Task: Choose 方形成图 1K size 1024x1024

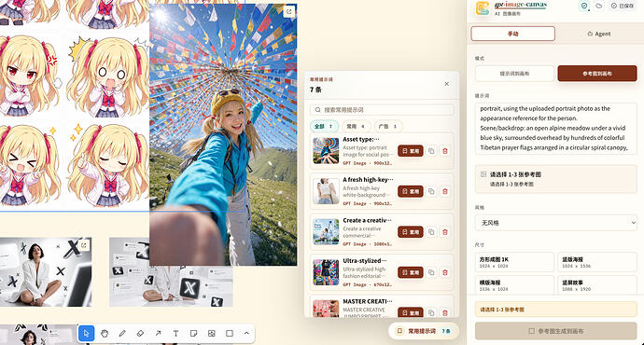Action: coord(514,262)
